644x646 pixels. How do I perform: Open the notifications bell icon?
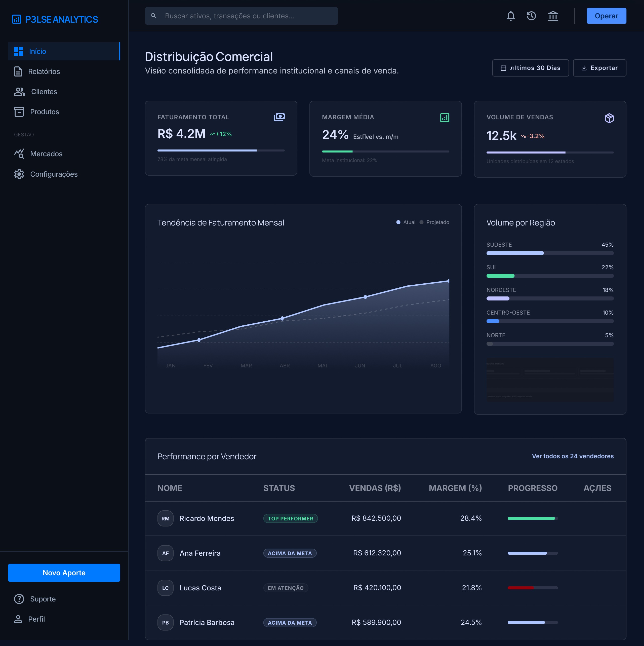coord(510,16)
